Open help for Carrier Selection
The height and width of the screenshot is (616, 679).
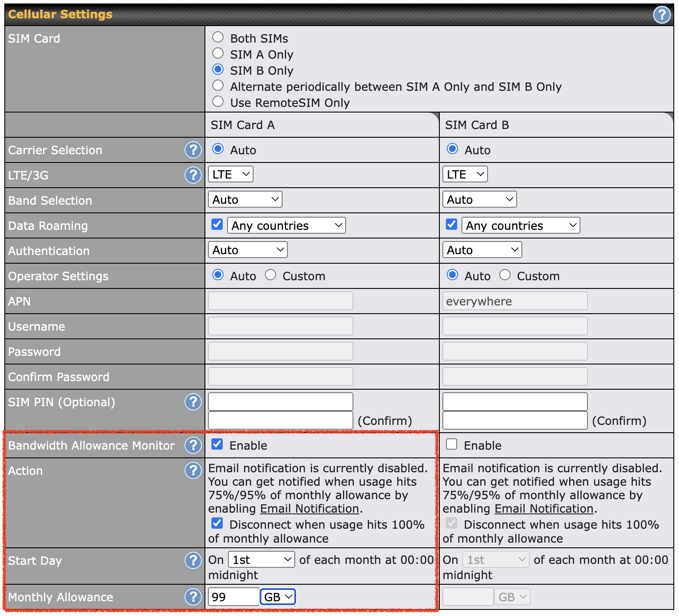coord(193,150)
